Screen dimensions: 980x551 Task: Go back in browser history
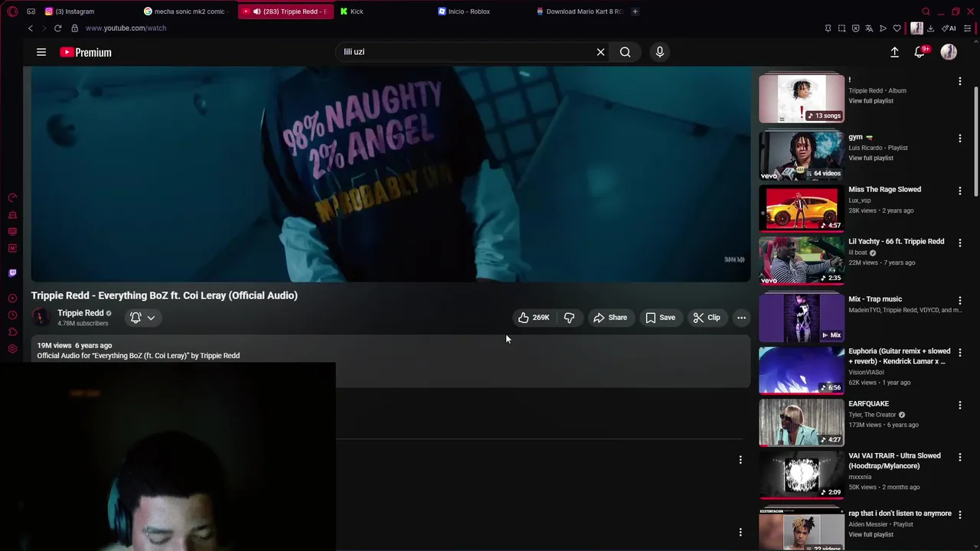pos(31,28)
